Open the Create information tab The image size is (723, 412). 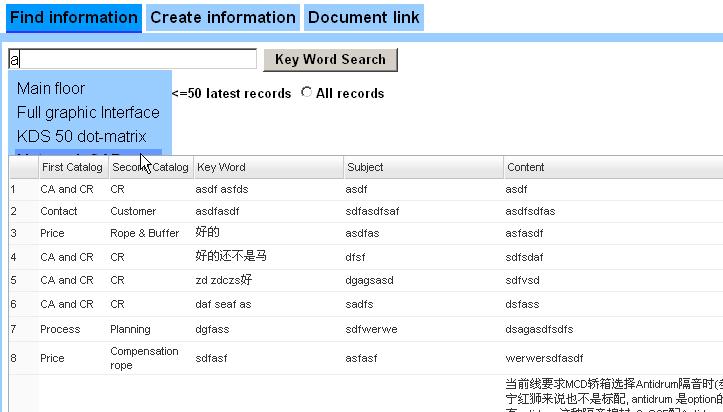click(223, 17)
